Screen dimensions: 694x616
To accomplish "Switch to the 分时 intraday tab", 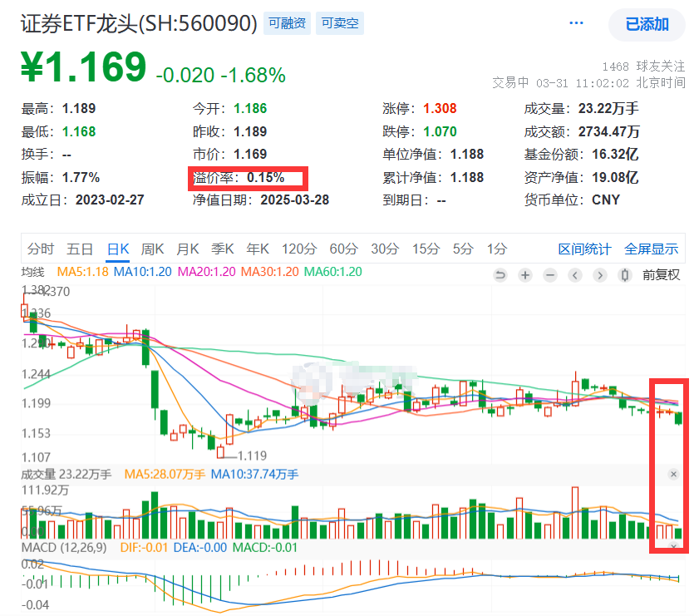I will pos(39,249).
